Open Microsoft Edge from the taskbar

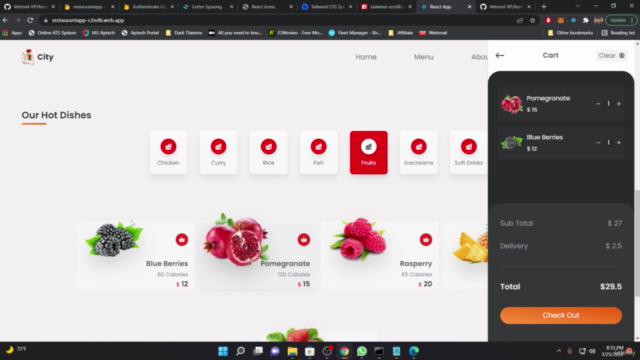(414, 351)
